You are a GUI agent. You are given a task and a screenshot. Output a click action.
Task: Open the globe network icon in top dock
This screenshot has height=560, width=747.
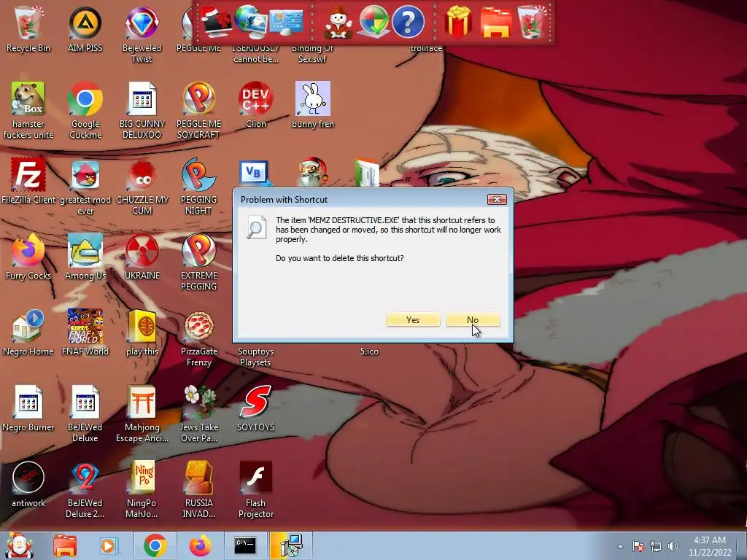[x=251, y=21]
